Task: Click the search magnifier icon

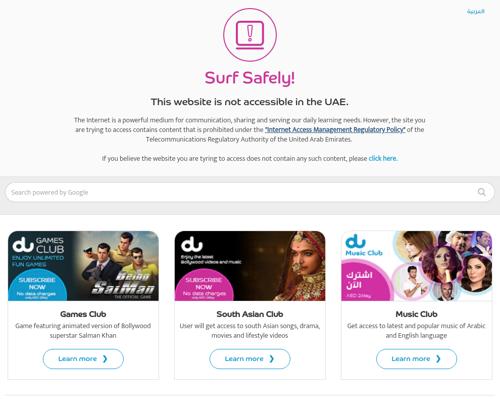Action: tap(481, 192)
